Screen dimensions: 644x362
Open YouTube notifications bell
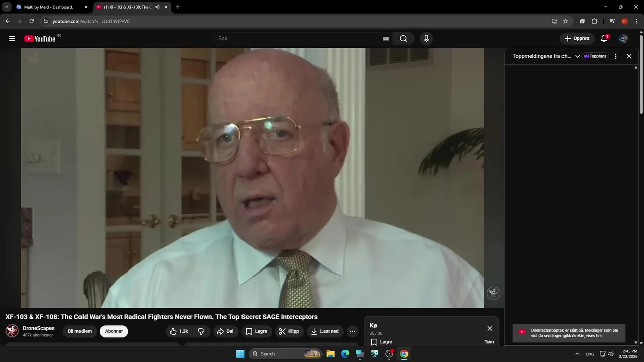point(604,39)
